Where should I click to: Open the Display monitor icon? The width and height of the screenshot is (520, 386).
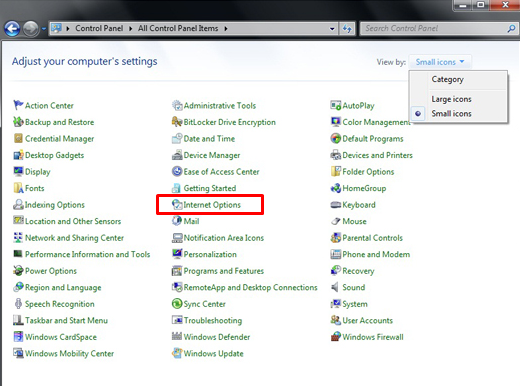click(x=18, y=171)
